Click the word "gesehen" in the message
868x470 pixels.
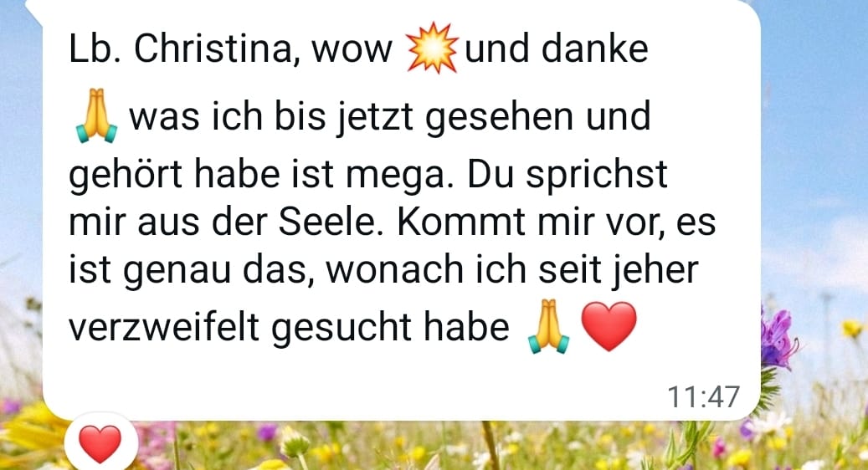click(500, 118)
